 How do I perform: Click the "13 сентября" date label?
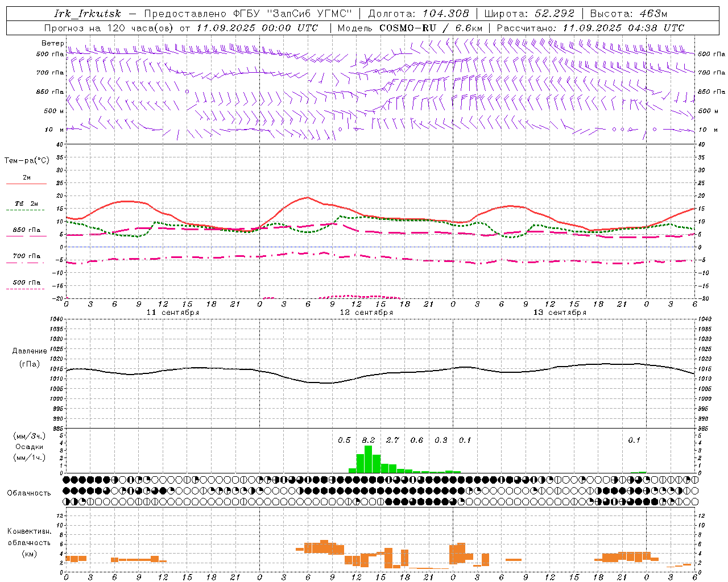pos(560,313)
